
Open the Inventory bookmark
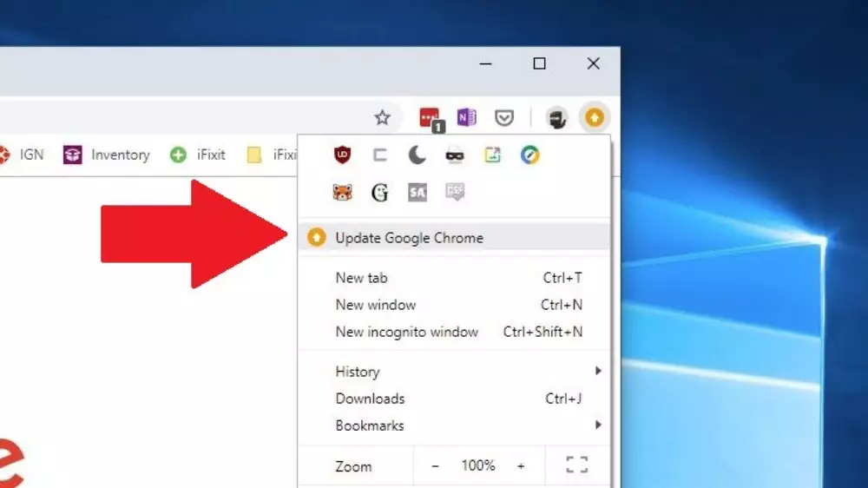[108, 155]
